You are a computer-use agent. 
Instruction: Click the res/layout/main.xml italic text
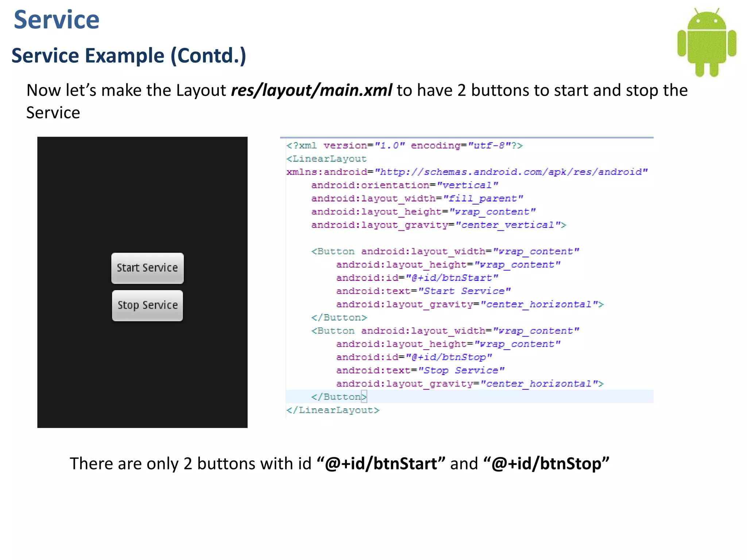[311, 90]
